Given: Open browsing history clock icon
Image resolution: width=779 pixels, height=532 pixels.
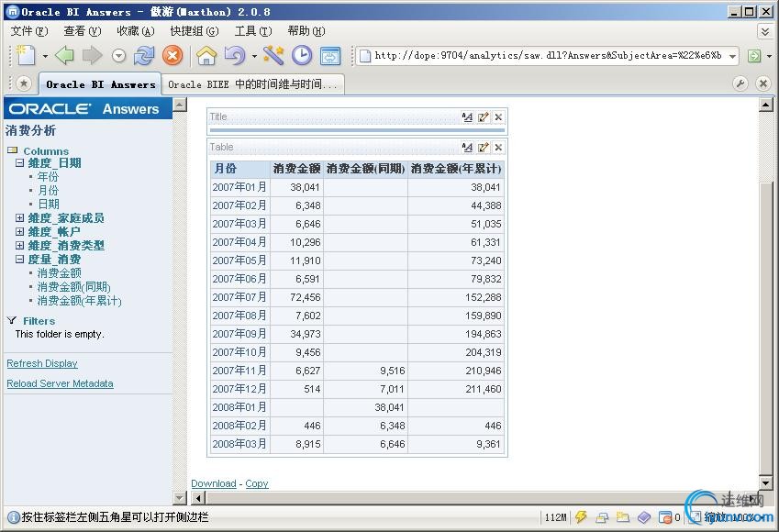Looking at the screenshot, I should coord(302,55).
